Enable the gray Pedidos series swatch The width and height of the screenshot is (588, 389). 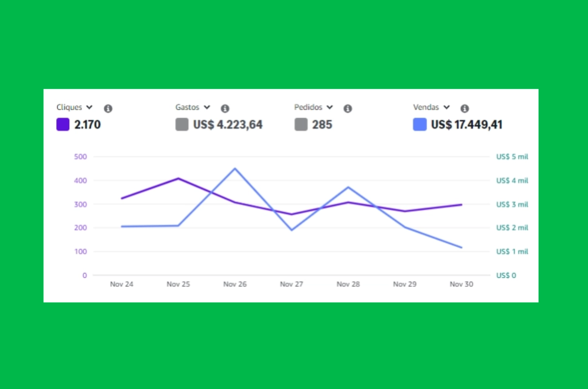coord(301,124)
